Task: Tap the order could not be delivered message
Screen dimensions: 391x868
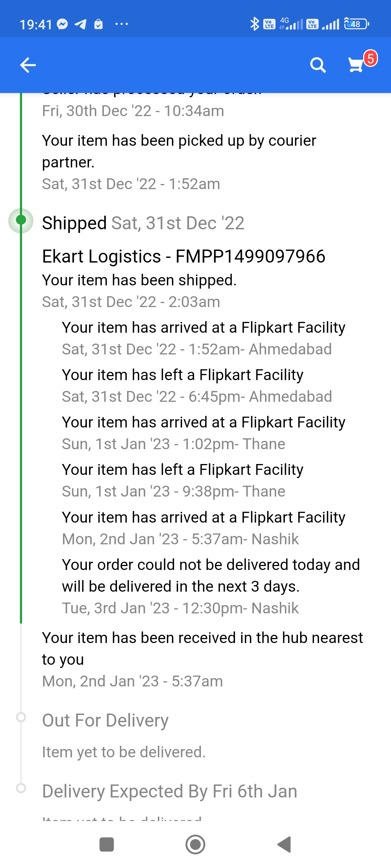Action: [x=211, y=575]
